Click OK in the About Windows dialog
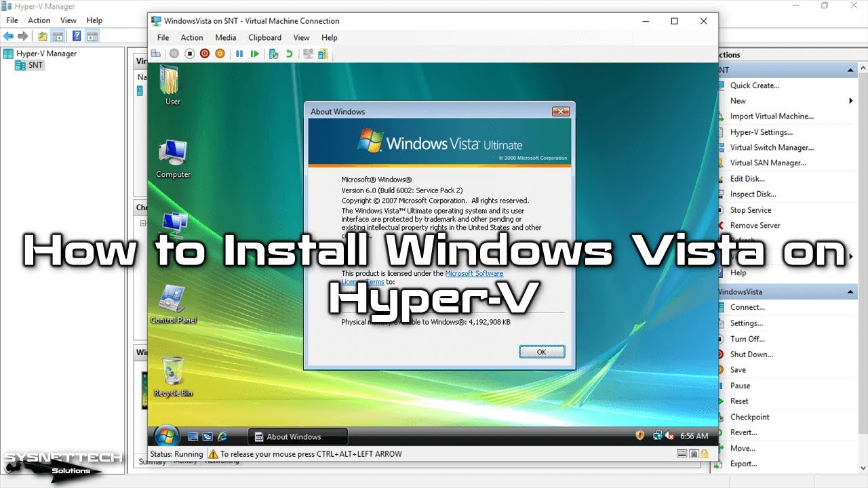This screenshot has width=868, height=488. pyautogui.click(x=541, y=352)
